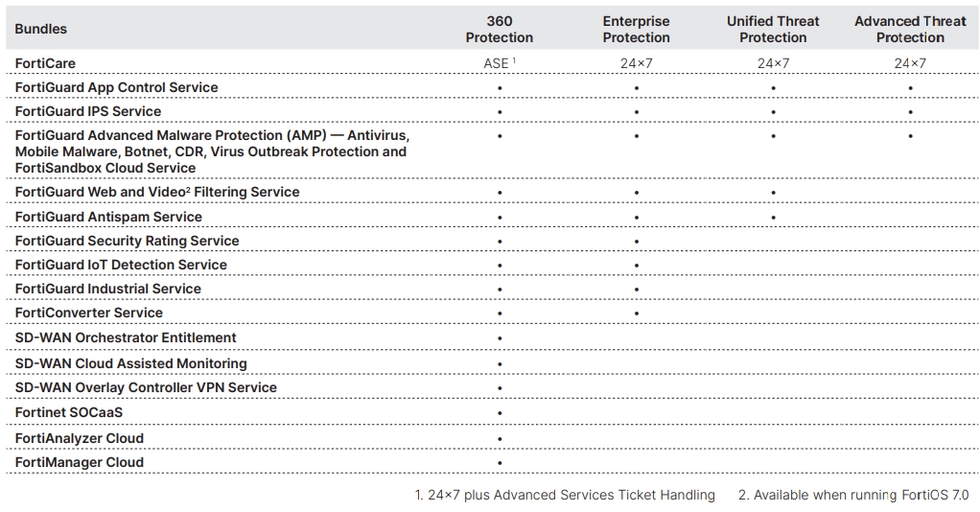Click footnote about Advanced Services Ticket Handling

[x=565, y=495]
